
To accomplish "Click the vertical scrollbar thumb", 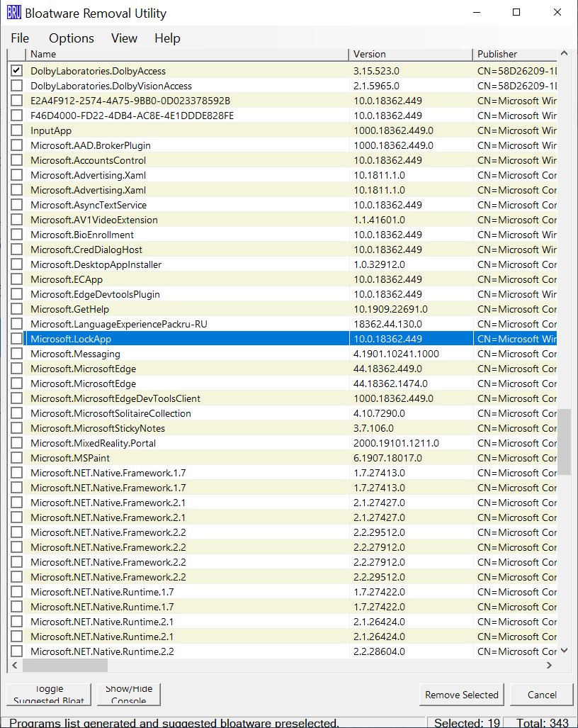I will 564,442.
